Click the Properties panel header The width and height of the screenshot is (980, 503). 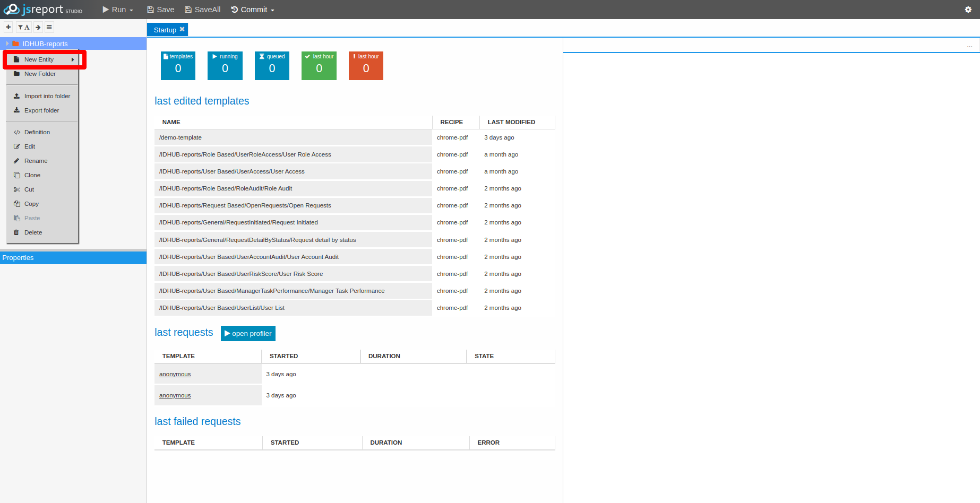click(73, 258)
